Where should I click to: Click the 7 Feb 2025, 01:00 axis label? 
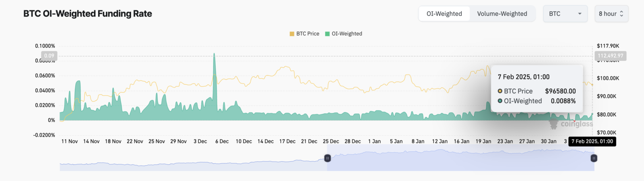pos(592,141)
